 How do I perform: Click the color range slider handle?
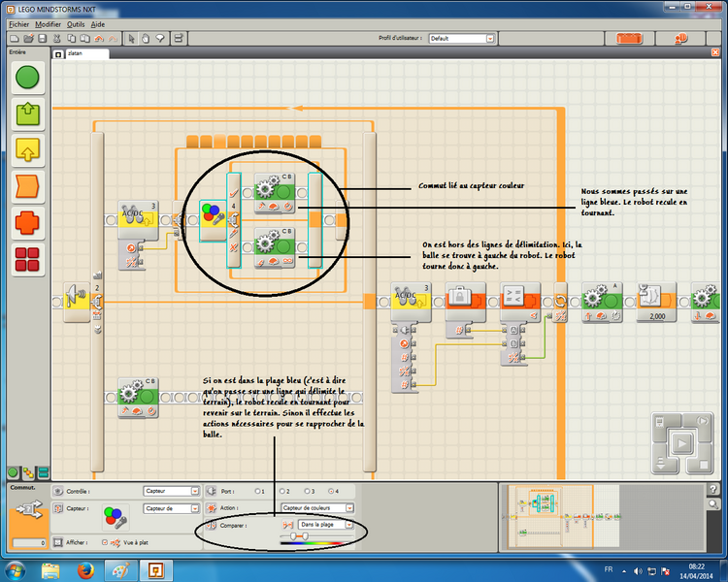294,535
